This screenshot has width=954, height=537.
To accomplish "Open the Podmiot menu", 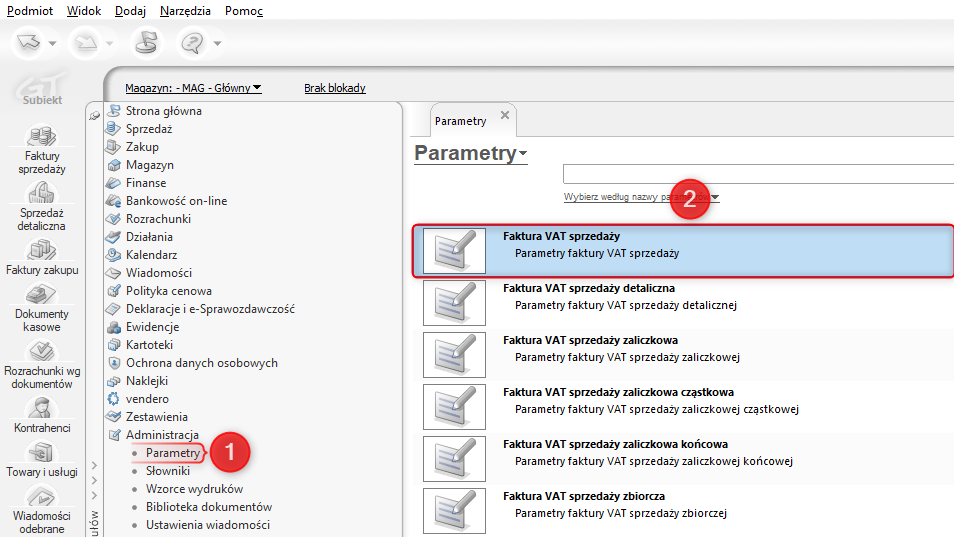I will point(30,11).
